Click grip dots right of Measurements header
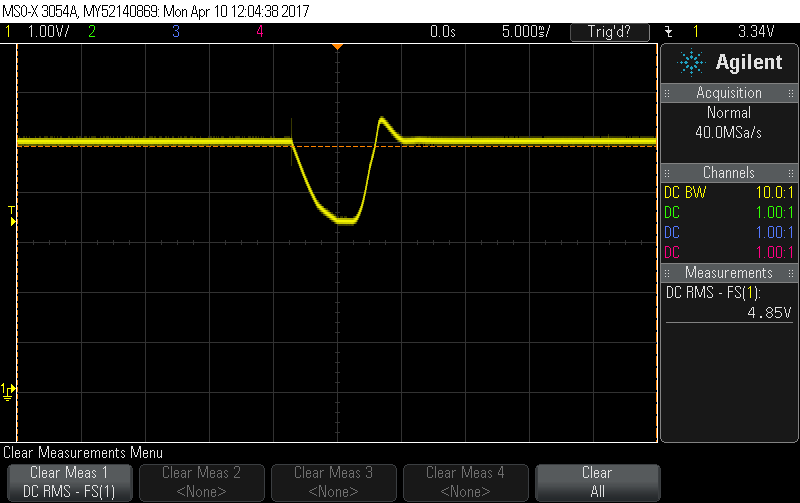 coord(791,273)
